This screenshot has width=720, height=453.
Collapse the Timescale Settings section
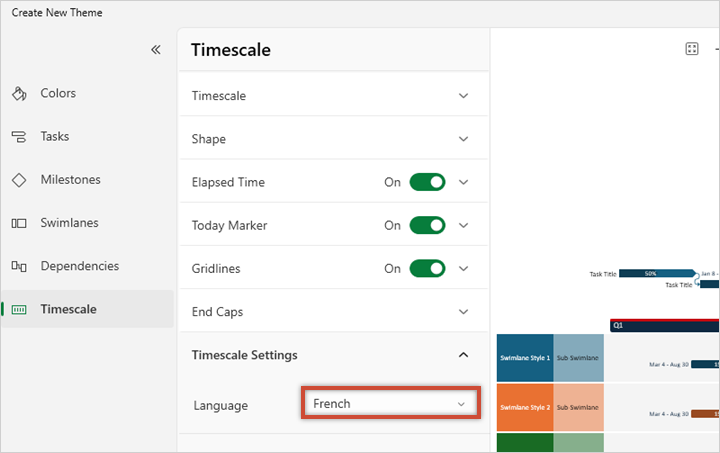463,355
